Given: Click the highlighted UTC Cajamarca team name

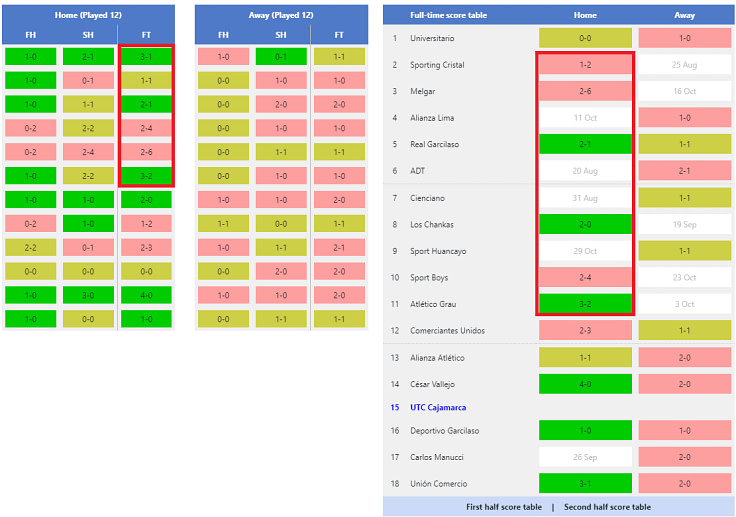Looking at the screenshot, I should click(438, 407).
